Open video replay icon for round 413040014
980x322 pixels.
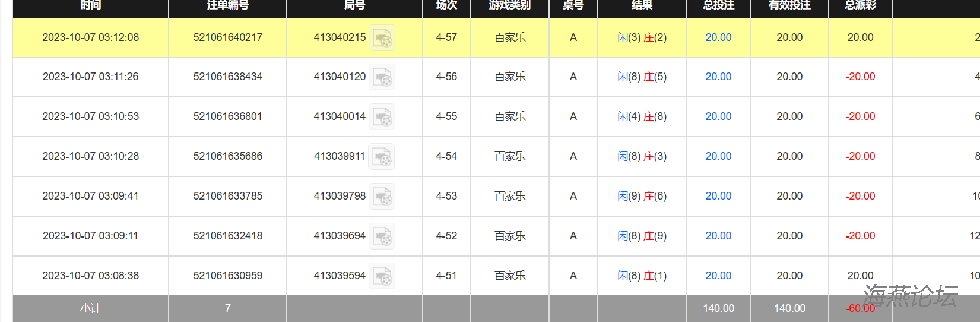pos(382,117)
